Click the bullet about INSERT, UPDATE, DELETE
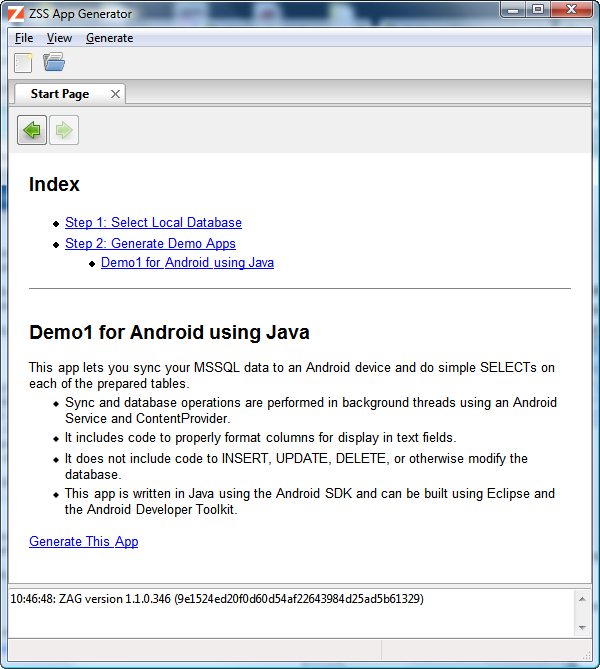 [x=296, y=466]
